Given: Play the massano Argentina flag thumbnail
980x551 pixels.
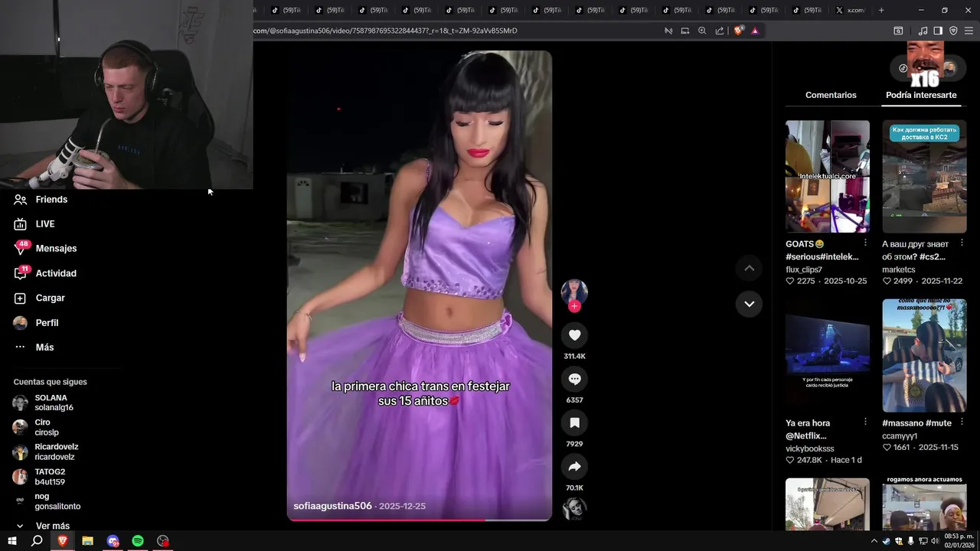Looking at the screenshot, I should (924, 355).
